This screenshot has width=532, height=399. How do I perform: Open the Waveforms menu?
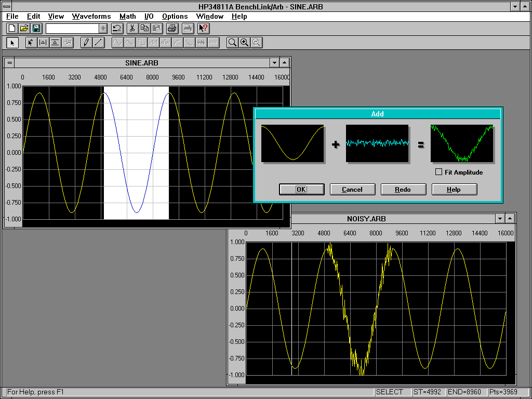91,16
